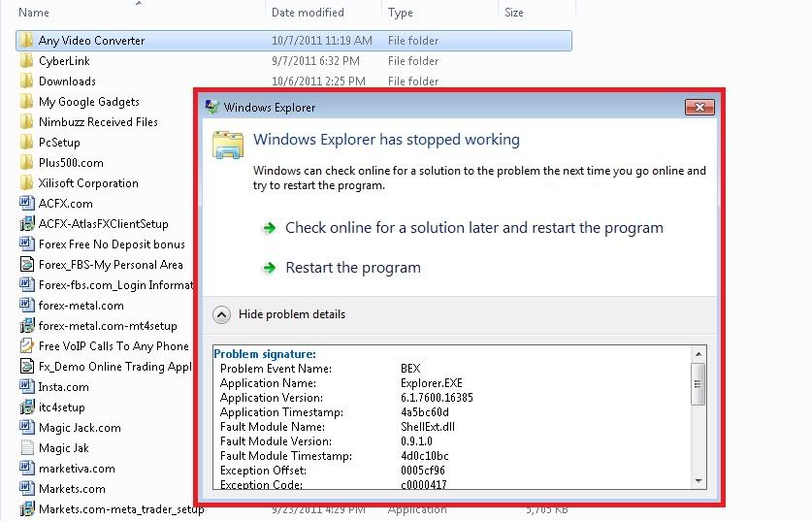Screen dimensions: 812x521
Task: Select the Magic Jak blank file icon
Action: pyautogui.click(x=27, y=448)
